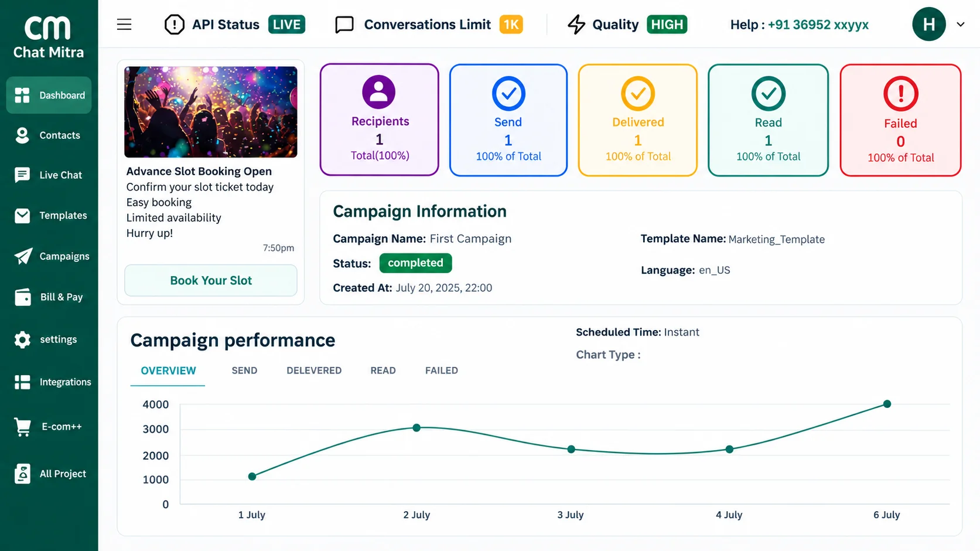Click the All Project icon
Viewport: 980px width, 551px height.
point(22,474)
